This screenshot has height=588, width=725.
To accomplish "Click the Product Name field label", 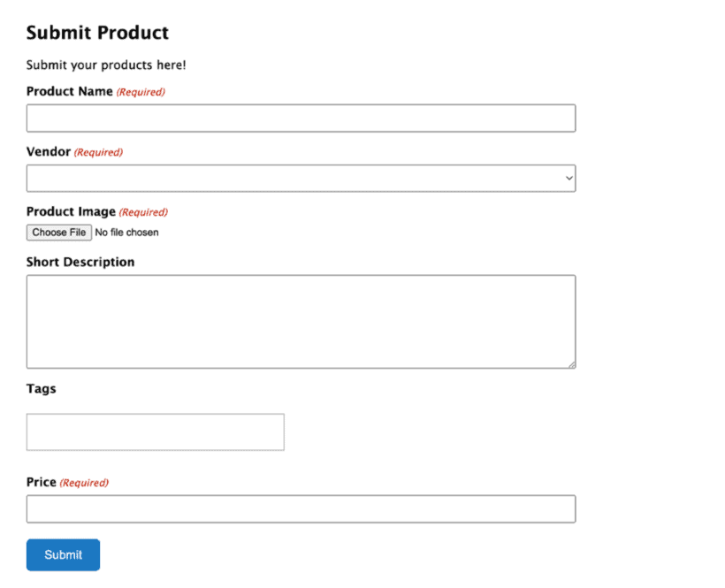I will 70,91.
